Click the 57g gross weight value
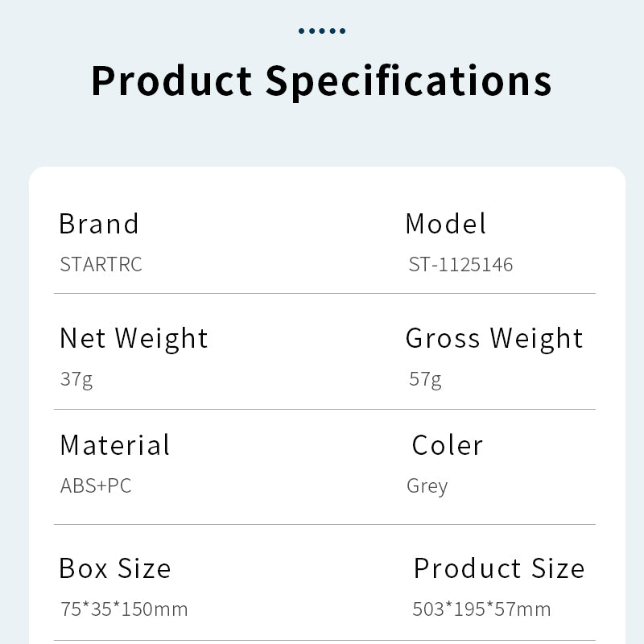 [x=425, y=378]
